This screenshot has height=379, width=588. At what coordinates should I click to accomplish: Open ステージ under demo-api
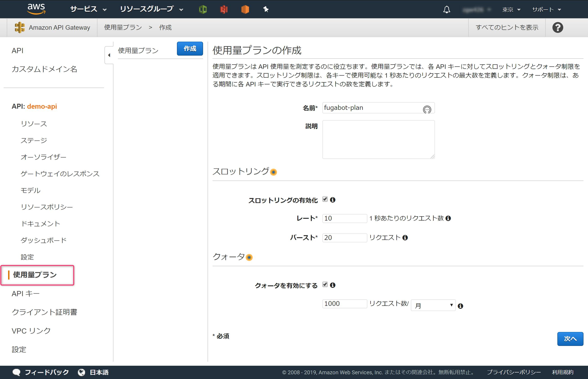[x=34, y=140]
